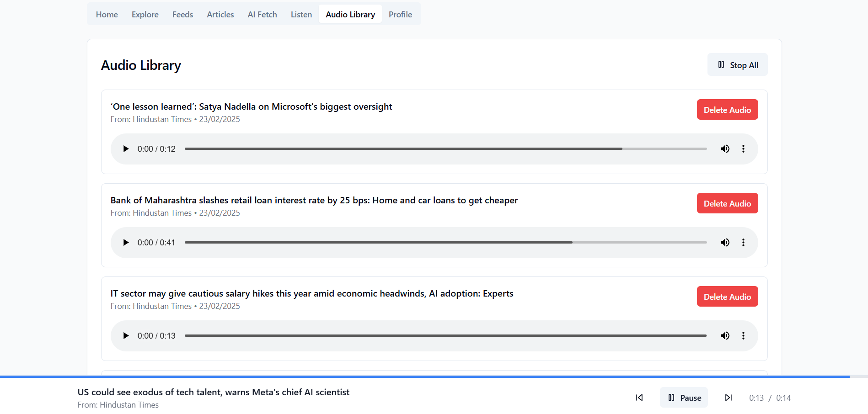Switch to the AI Fetch tab
The image size is (868, 414).
[x=263, y=14]
